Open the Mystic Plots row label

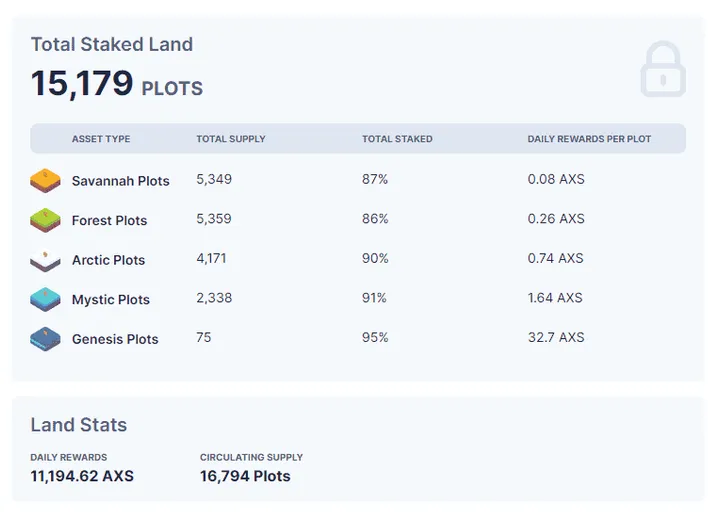pyautogui.click(x=110, y=300)
